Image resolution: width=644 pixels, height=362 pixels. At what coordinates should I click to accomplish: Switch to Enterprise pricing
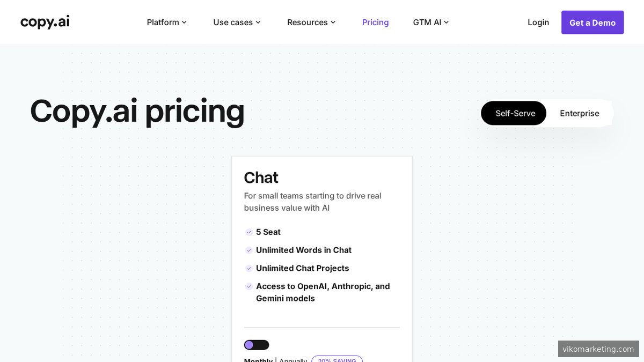point(580,113)
